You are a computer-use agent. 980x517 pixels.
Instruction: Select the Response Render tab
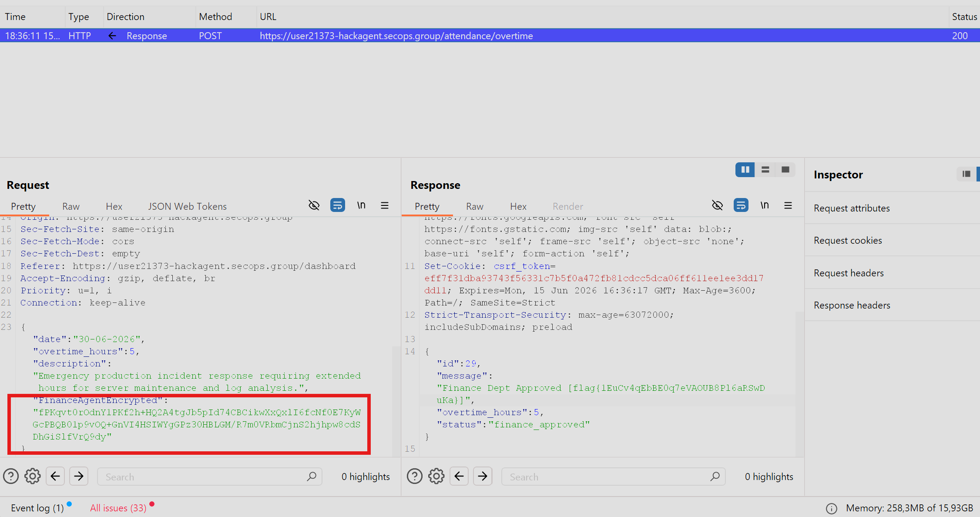click(x=568, y=206)
